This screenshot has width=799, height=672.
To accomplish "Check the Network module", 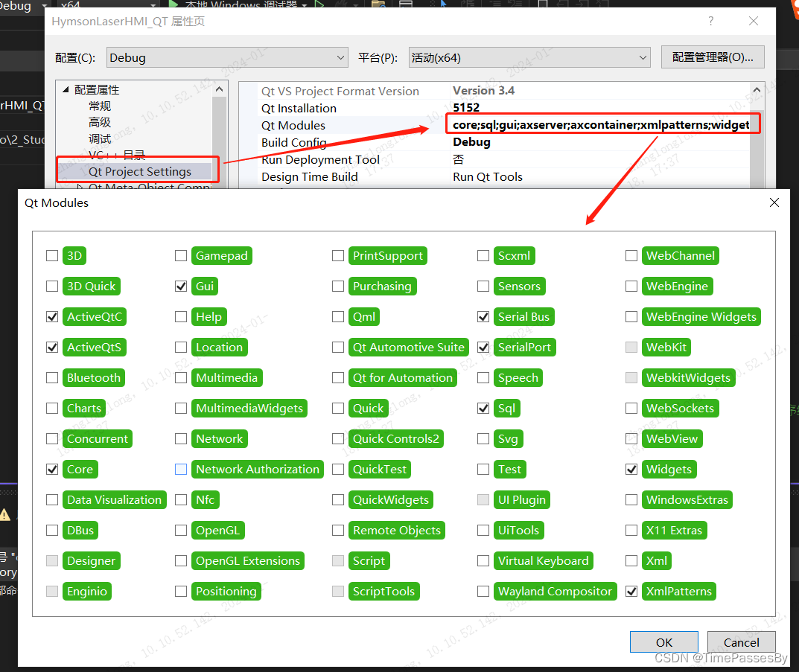I will click(181, 438).
